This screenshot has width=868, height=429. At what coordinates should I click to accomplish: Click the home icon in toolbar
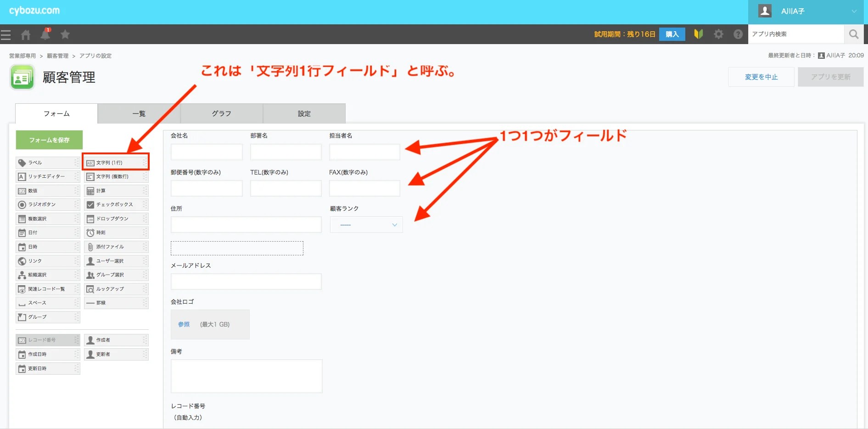(x=26, y=34)
